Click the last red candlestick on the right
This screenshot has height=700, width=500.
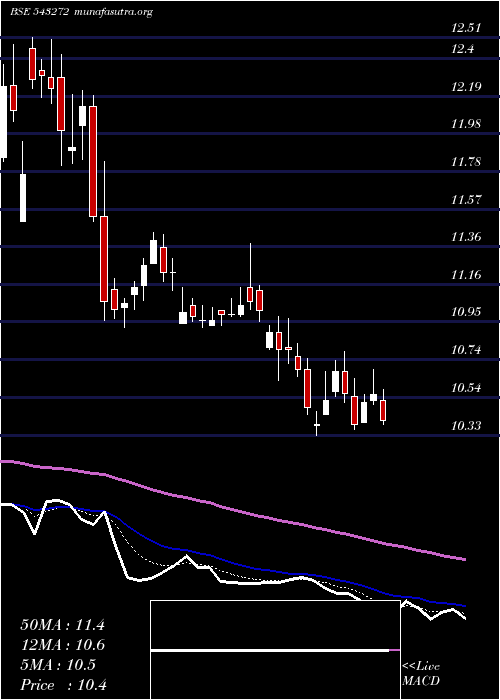(x=383, y=410)
